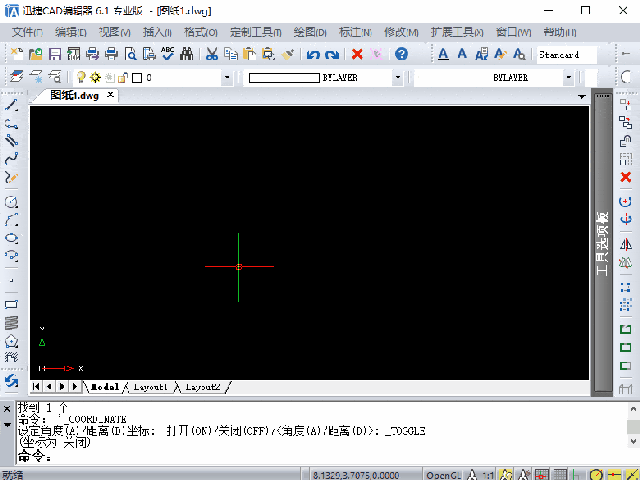Select the Mirror tool in right toolbar
This screenshot has height=480, width=640.
point(626,244)
